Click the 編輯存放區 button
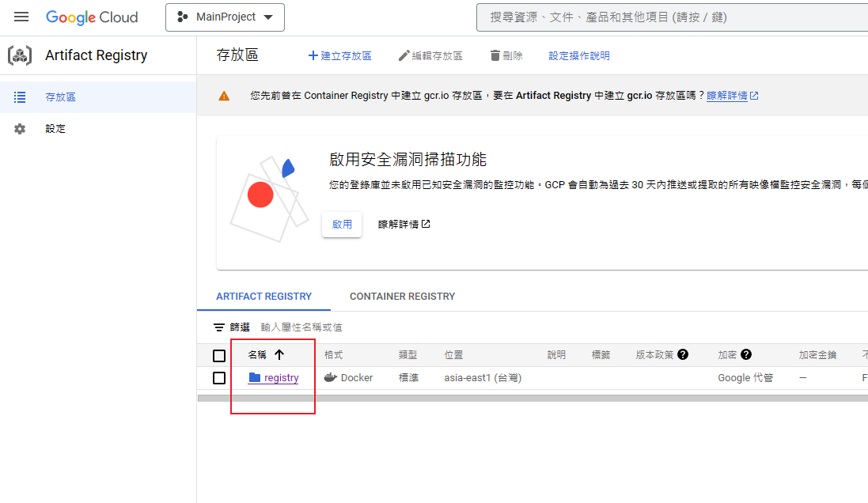The width and height of the screenshot is (868, 503). pyautogui.click(x=430, y=56)
